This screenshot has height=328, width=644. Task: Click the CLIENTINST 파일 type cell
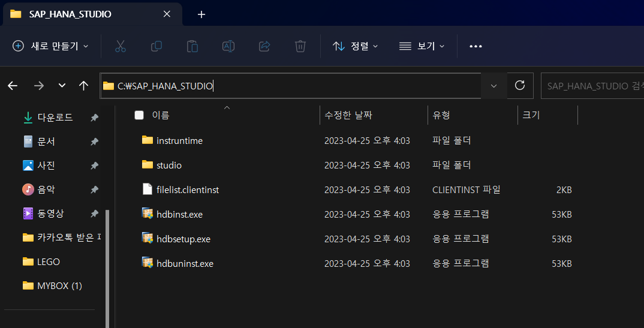[466, 190]
